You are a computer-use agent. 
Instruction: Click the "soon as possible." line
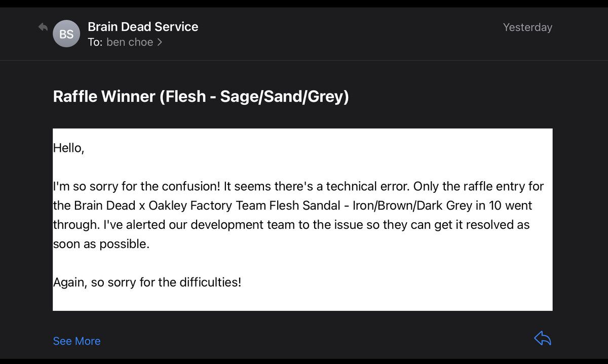101,244
